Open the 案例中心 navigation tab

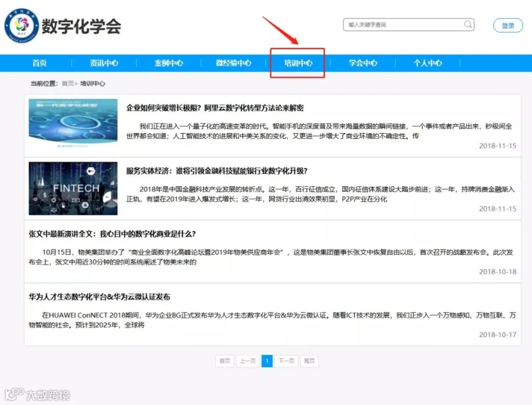(168, 63)
